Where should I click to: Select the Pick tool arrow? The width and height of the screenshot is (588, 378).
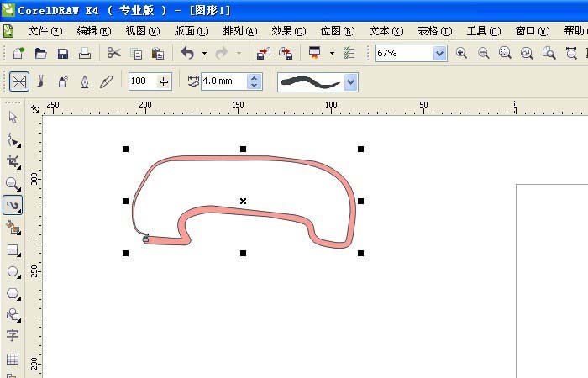click(13, 117)
